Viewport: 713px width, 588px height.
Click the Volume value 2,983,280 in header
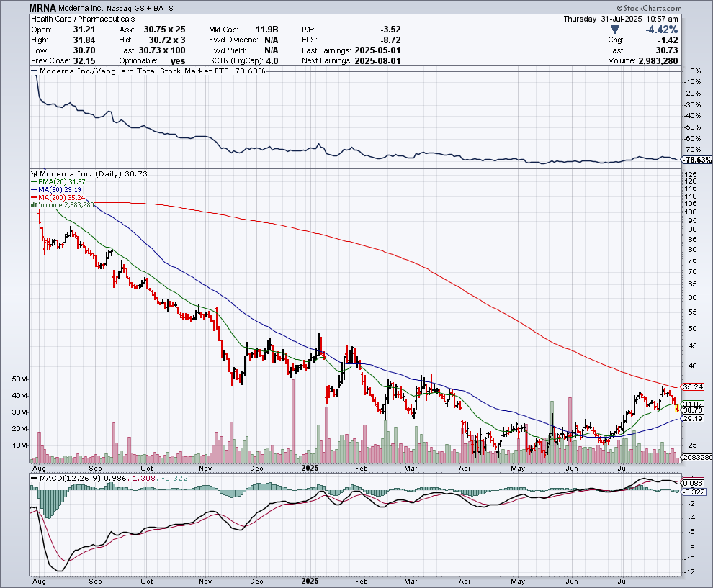(658, 61)
